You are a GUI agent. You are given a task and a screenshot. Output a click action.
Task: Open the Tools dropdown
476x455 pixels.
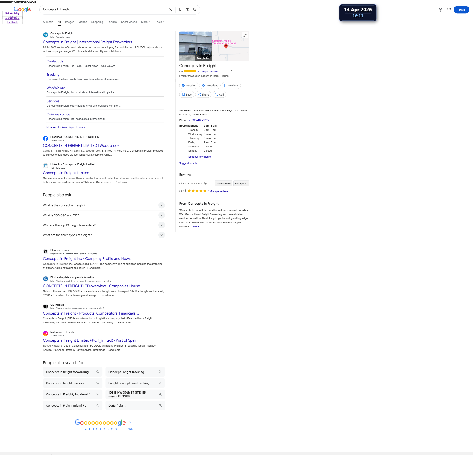(x=160, y=22)
